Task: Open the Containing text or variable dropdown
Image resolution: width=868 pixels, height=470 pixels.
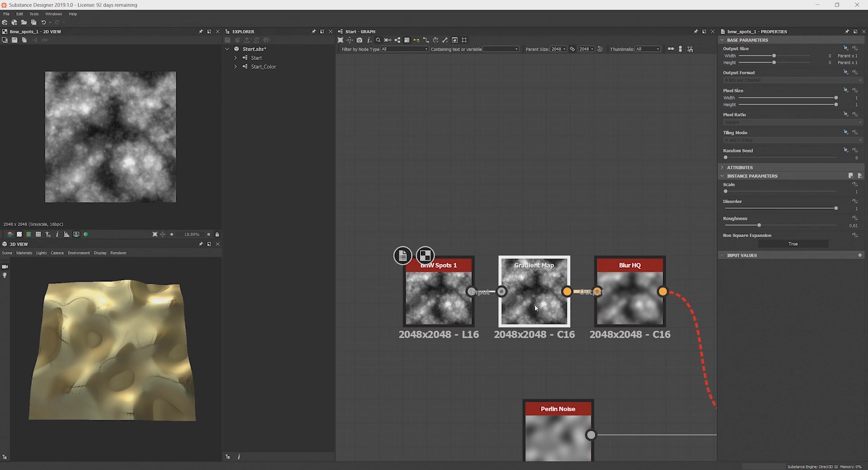Action: pos(501,49)
